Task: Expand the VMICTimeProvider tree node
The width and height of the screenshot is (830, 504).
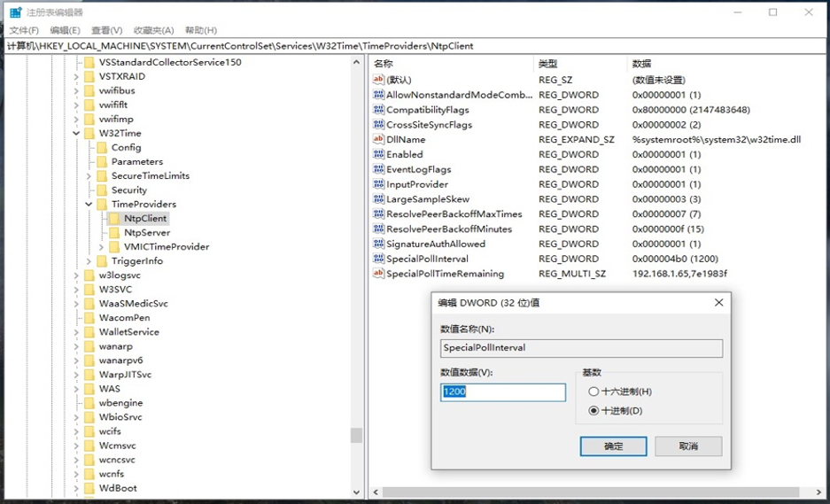Action: click(x=101, y=247)
